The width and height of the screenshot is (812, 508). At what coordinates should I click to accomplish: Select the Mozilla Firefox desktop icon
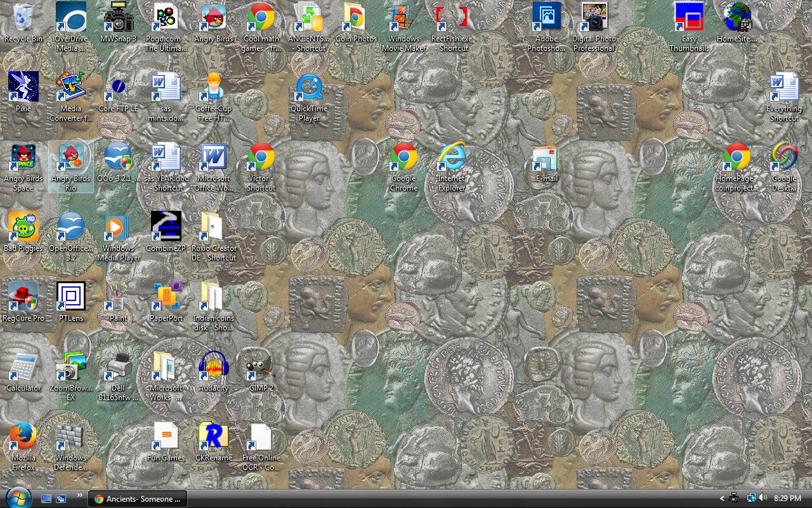(23, 437)
